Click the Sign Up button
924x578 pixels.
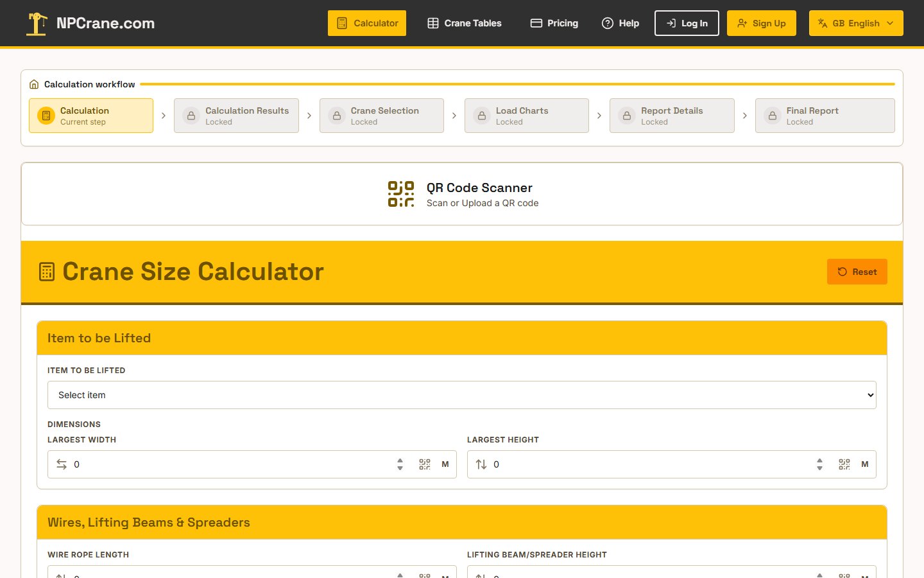click(762, 23)
